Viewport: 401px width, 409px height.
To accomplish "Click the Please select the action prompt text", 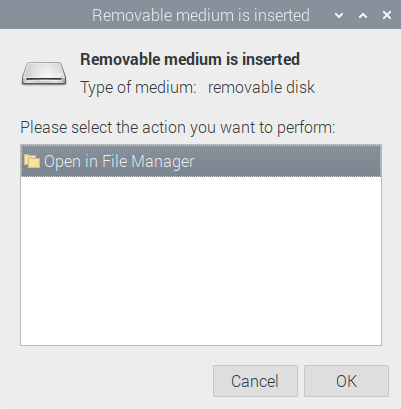I will 178,128.
